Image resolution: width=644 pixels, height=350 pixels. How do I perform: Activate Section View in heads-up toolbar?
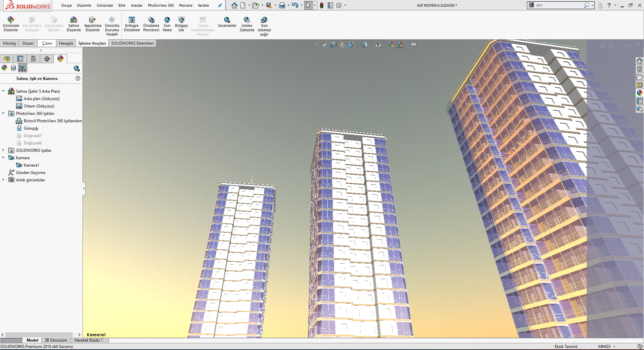tap(334, 45)
